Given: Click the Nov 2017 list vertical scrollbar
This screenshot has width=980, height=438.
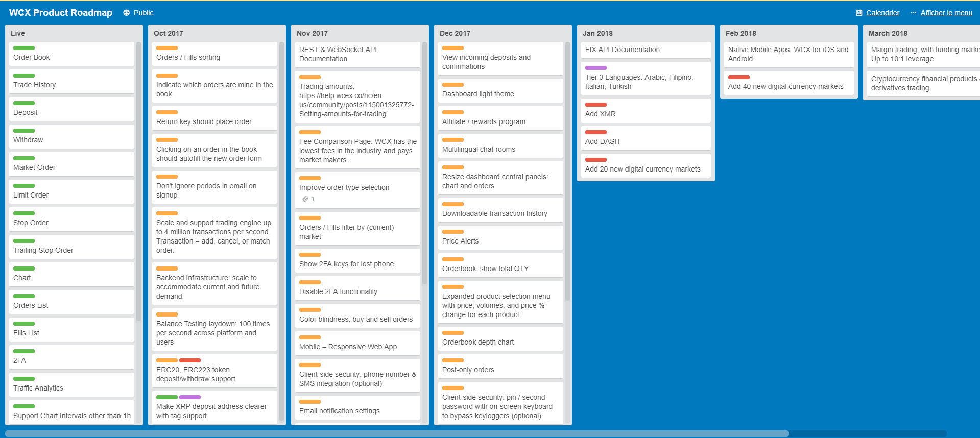Looking at the screenshot, I should pos(424,163).
